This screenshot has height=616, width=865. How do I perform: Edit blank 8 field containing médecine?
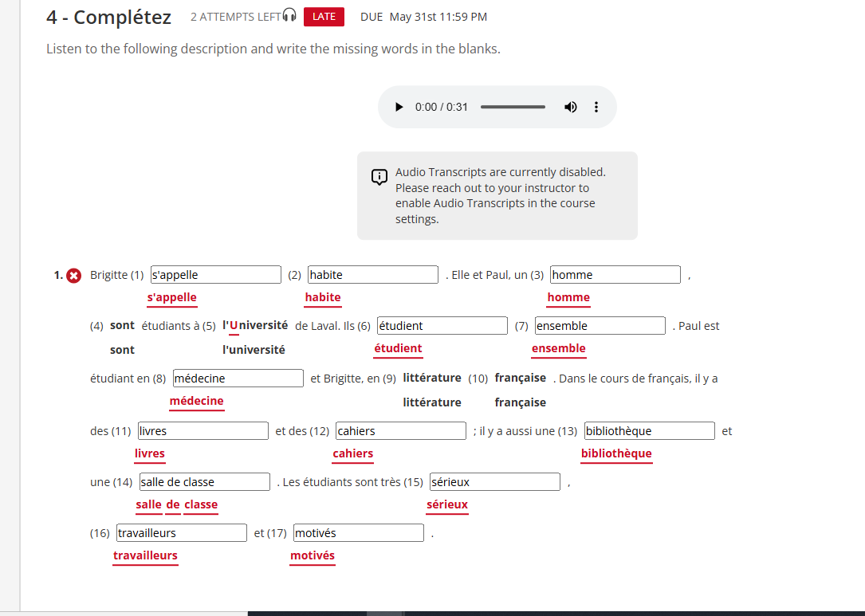[238, 379]
